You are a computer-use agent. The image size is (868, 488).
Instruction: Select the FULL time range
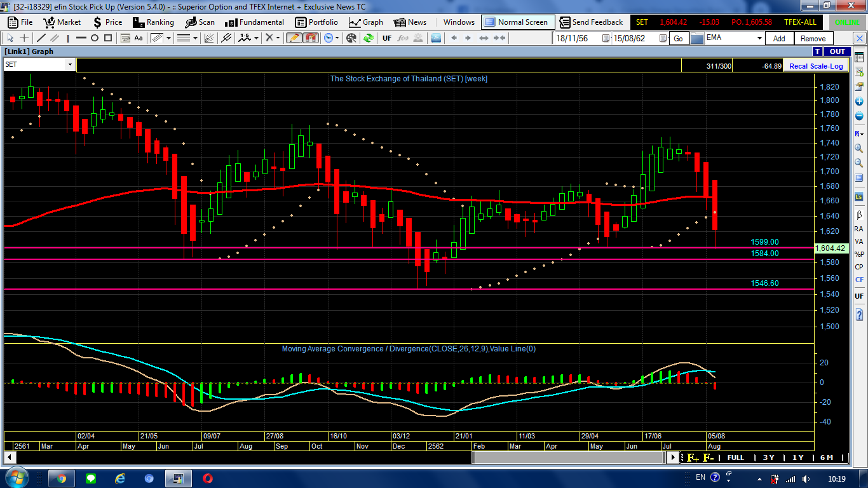pyautogui.click(x=736, y=457)
